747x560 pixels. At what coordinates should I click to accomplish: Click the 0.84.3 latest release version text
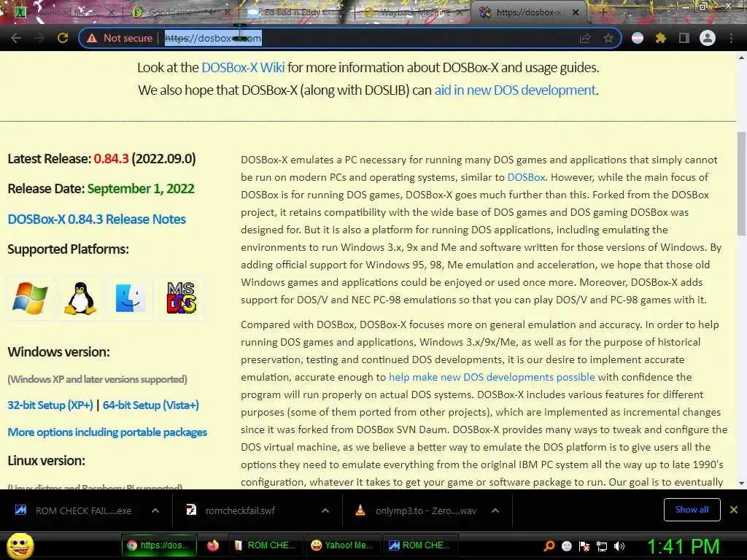click(x=111, y=158)
